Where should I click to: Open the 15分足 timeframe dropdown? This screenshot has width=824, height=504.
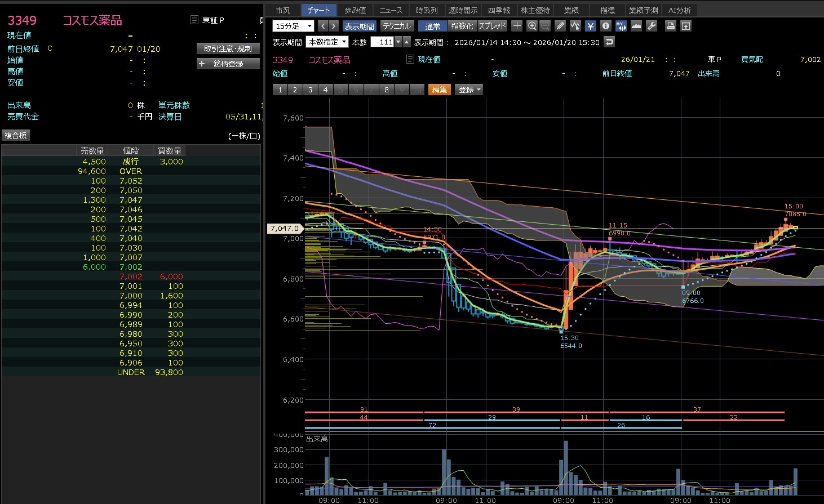293,26
